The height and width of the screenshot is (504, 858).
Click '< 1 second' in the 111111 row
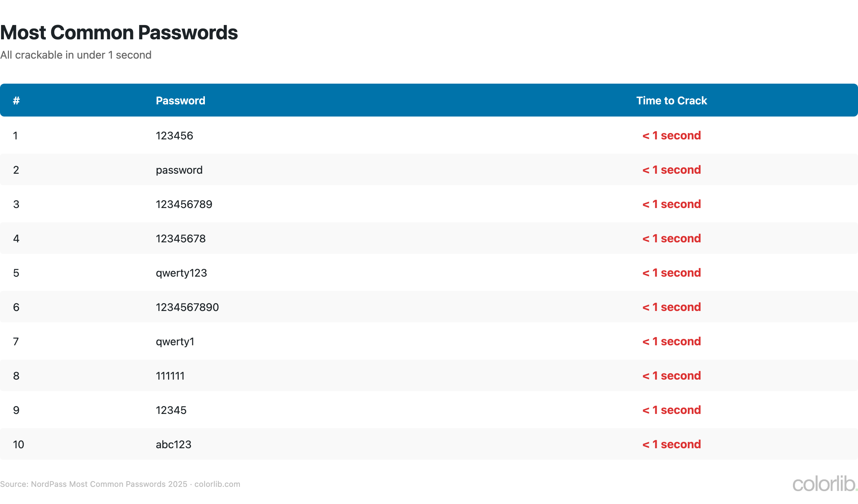click(672, 376)
